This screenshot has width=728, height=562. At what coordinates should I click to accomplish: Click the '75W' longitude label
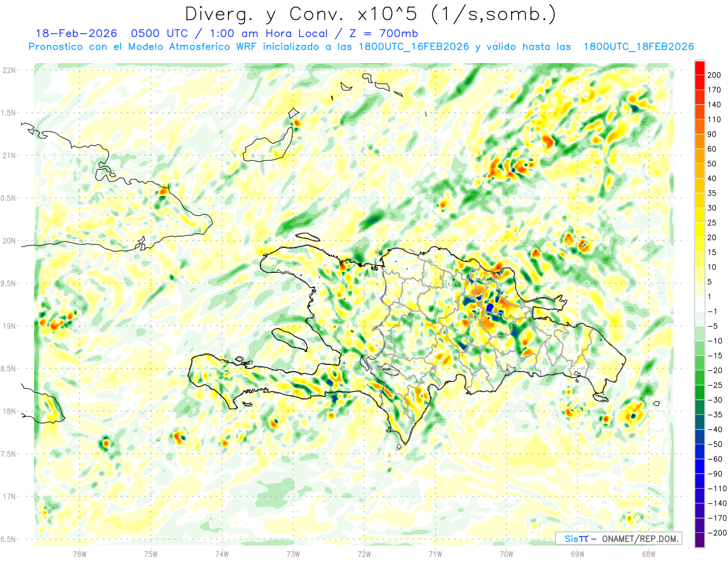[151, 554]
